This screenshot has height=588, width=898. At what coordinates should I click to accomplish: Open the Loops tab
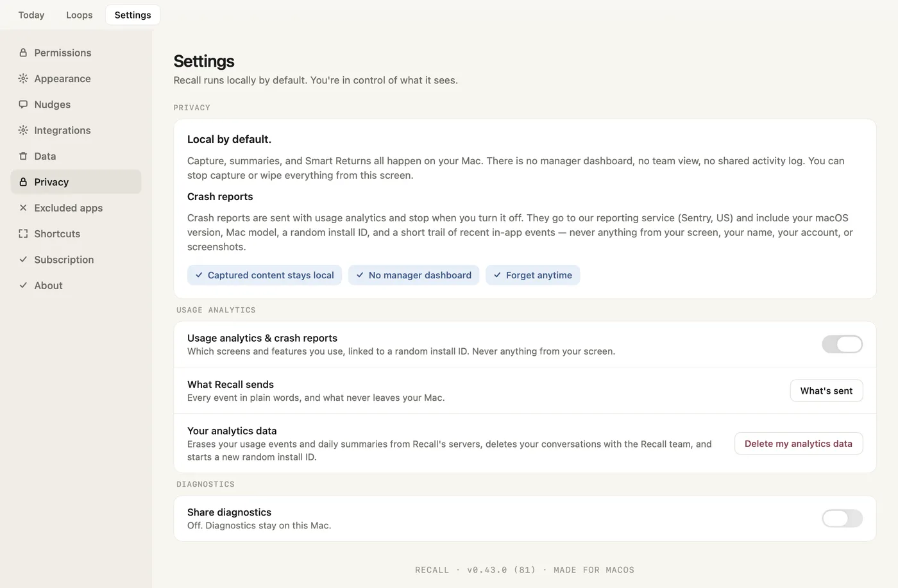click(80, 15)
